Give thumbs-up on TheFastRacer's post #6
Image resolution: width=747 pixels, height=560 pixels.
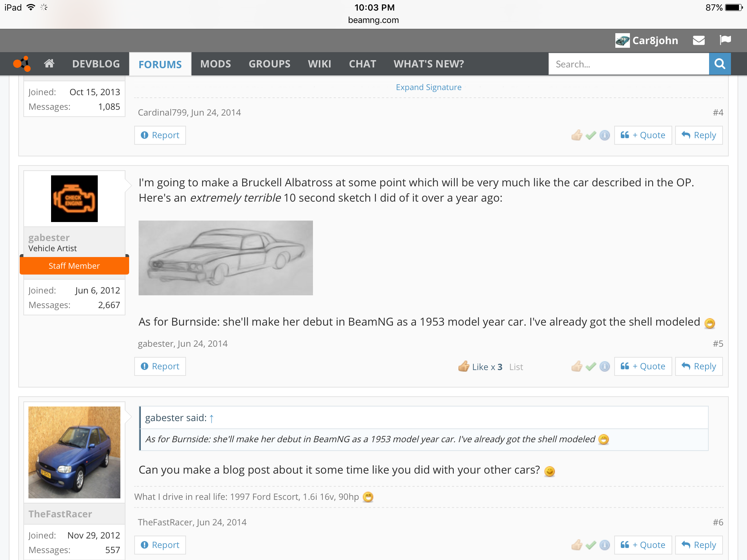coord(577,545)
